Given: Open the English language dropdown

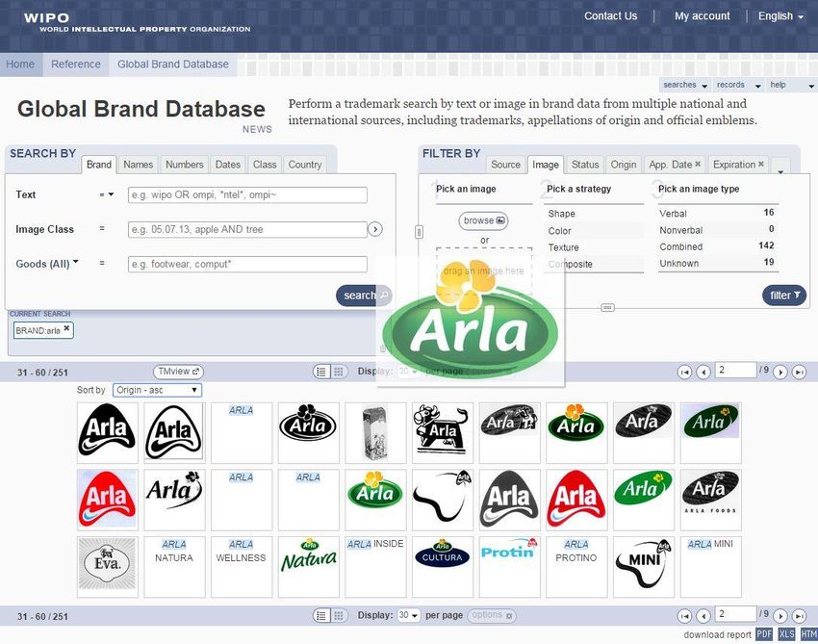Looking at the screenshot, I should (x=780, y=16).
